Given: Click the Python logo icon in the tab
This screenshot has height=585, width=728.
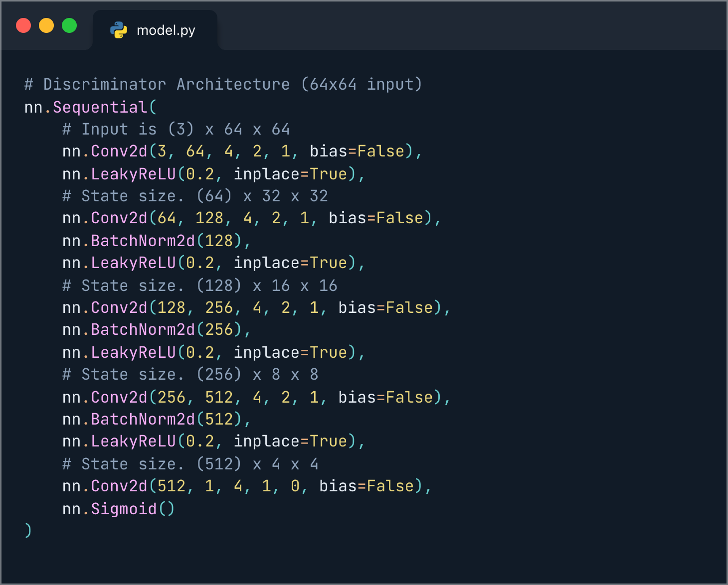Looking at the screenshot, I should point(119,30).
